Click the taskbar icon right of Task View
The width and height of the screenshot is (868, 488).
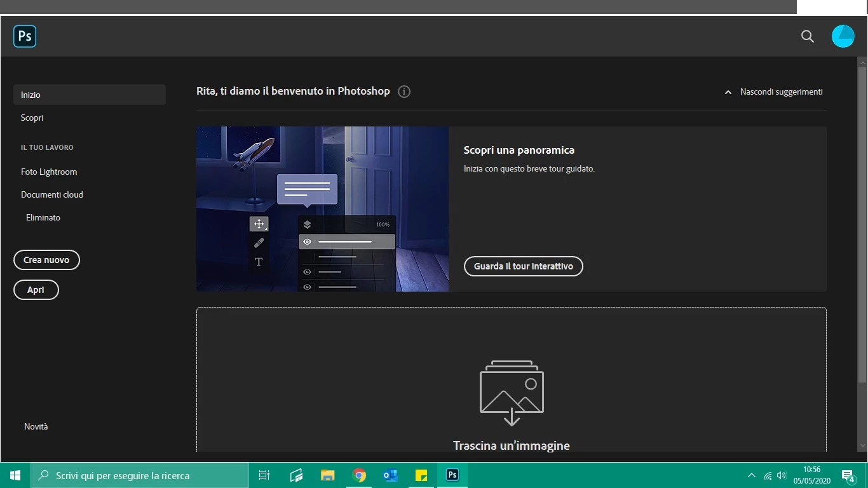pyautogui.click(x=296, y=475)
